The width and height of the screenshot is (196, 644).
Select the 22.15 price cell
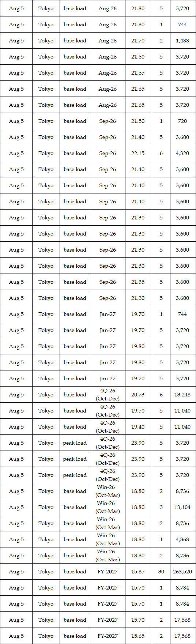[138, 153]
